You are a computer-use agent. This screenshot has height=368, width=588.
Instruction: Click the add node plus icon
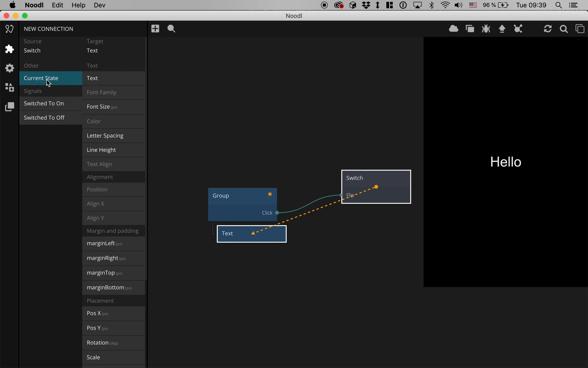click(155, 29)
